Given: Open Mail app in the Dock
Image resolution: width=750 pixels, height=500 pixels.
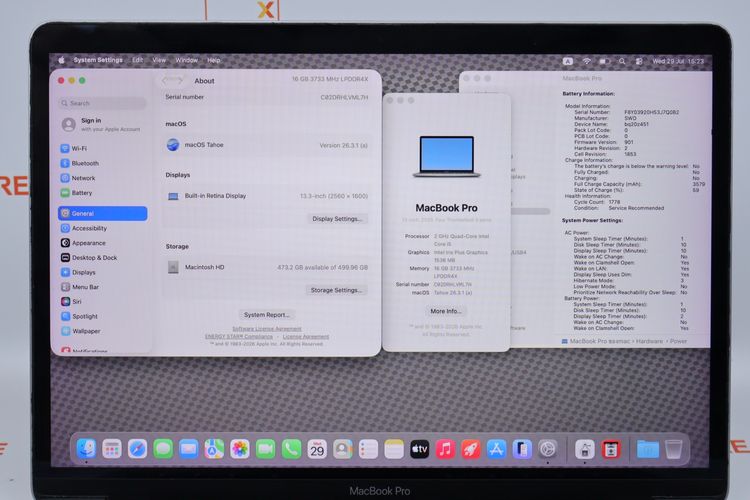Looking at the screenshot, I should [x=188, y=449].
